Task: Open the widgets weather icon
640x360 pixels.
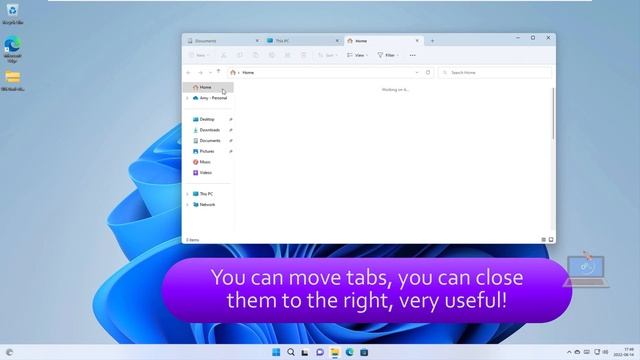Action: (x=9, y=352)
